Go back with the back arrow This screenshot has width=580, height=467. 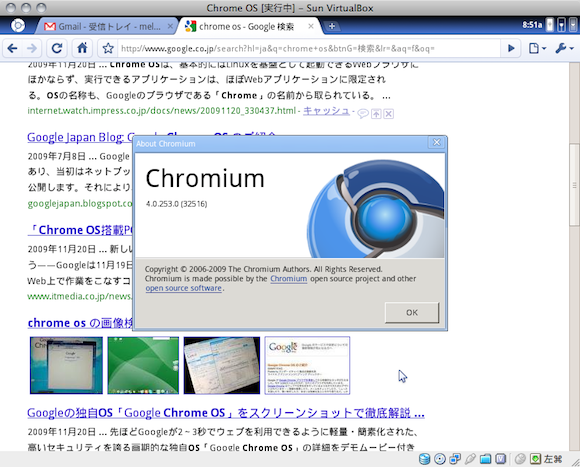(x=13, y=48)
